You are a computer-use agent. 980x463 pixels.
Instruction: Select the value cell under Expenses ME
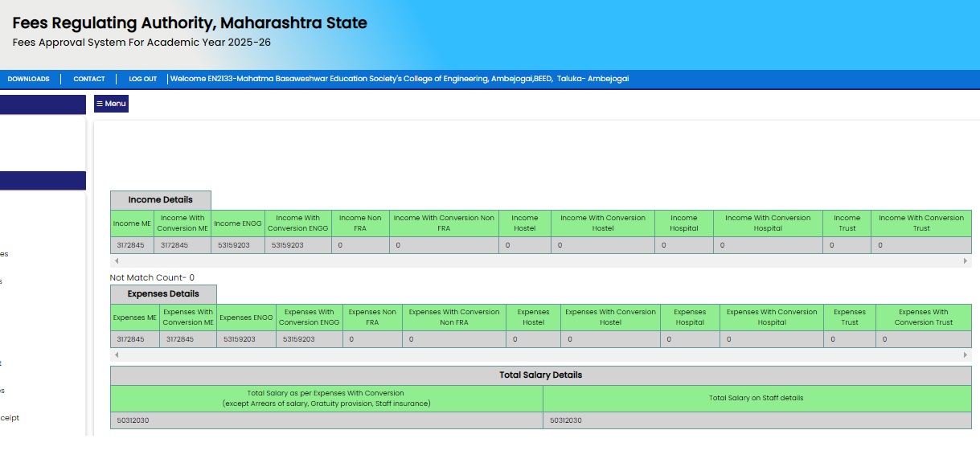point(130,339)
